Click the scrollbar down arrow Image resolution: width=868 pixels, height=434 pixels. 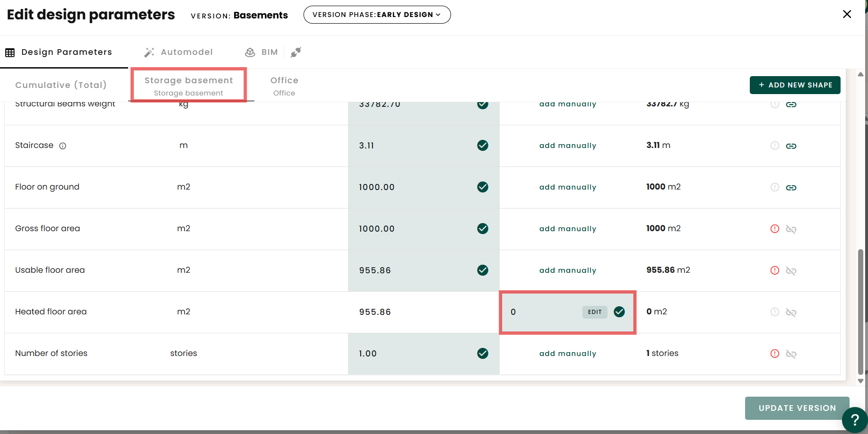pyautogui.click(x=860, y=381)
